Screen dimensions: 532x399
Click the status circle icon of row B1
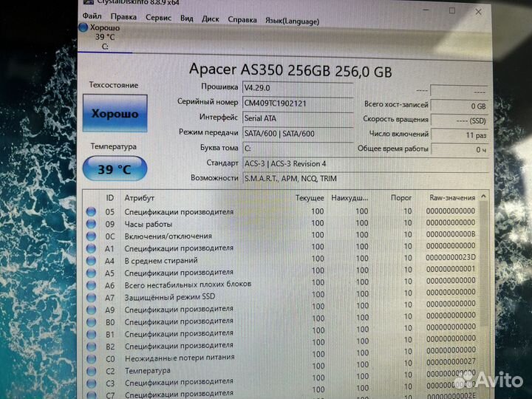click(x=91, y=334)
